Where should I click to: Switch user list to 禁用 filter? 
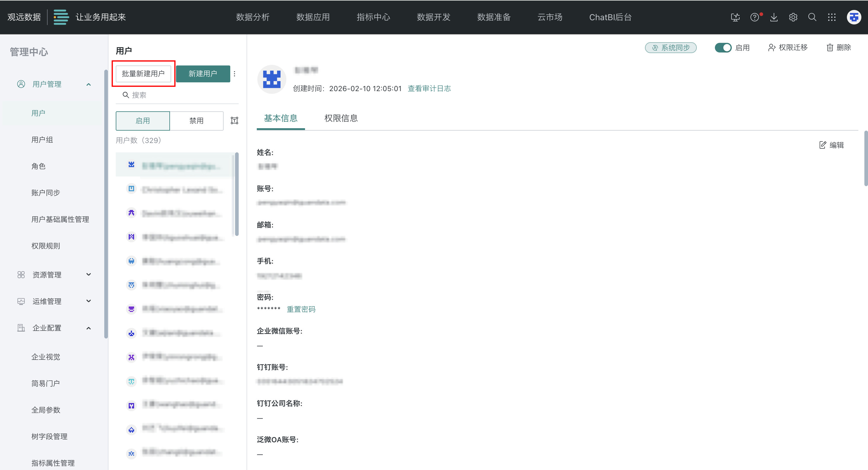click(x=197, y=121)
